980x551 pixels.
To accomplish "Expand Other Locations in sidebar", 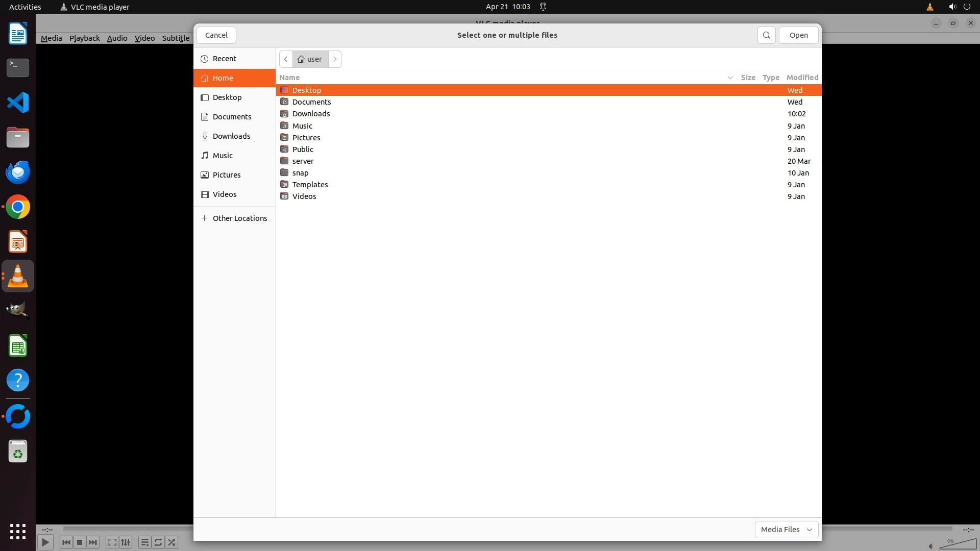I will tap(239, 218).
